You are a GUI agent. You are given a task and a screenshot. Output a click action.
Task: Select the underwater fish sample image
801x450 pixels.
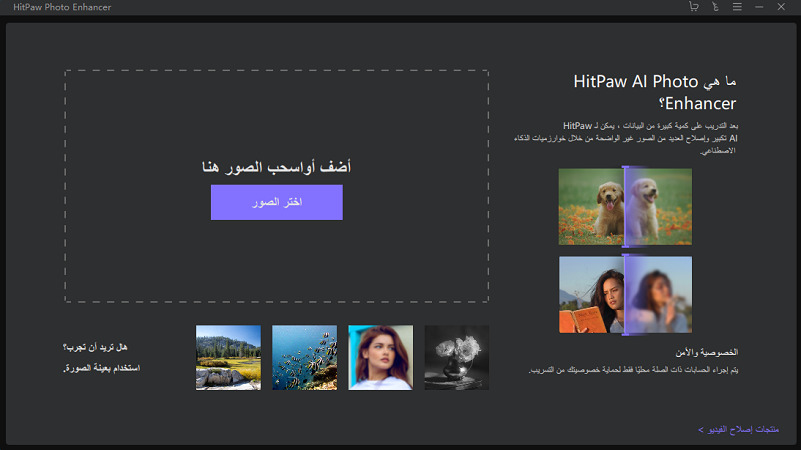[304, 358]
